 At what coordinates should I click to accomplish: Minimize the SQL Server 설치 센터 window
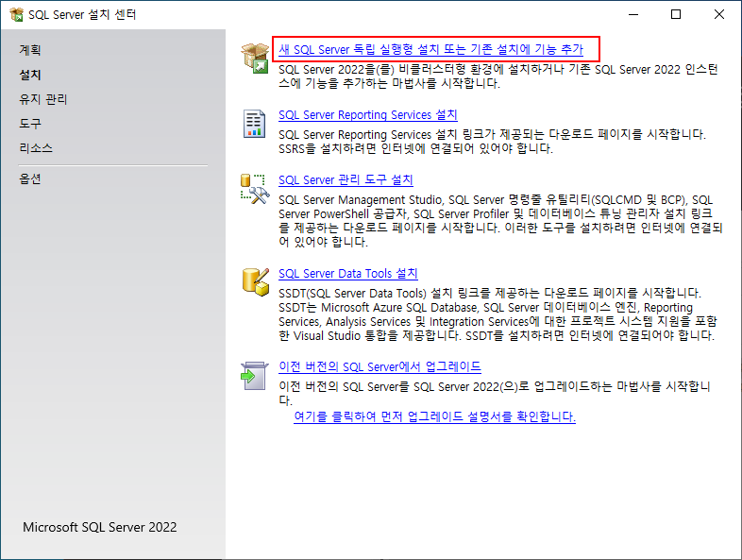point(633,15)
